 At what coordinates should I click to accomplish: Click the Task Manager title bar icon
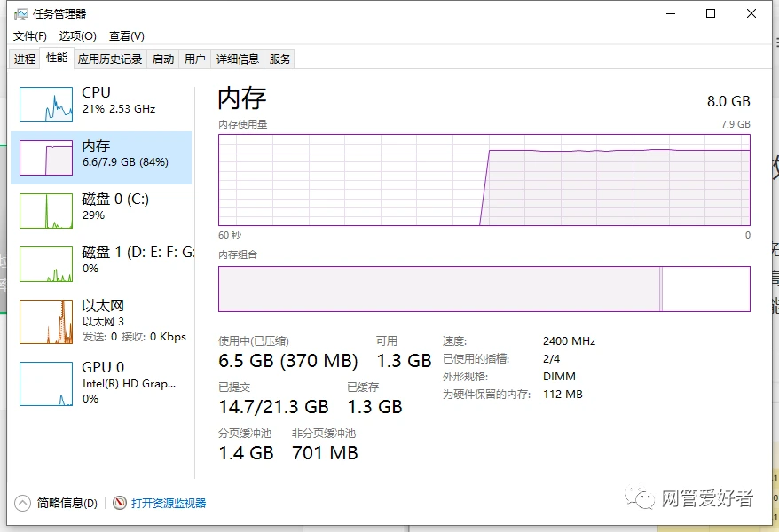coord(21,14)
